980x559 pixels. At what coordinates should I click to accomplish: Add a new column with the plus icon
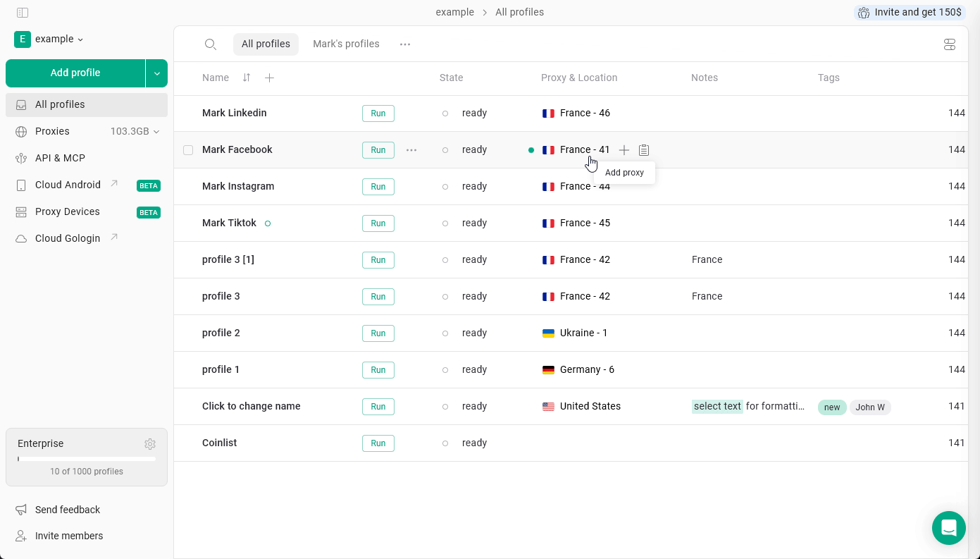coord(269,78)
